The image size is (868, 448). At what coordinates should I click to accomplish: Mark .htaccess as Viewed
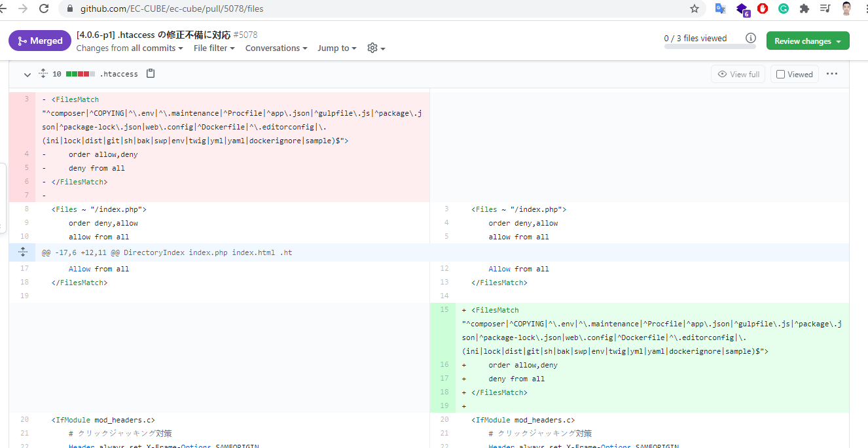[x=795, y=74]
